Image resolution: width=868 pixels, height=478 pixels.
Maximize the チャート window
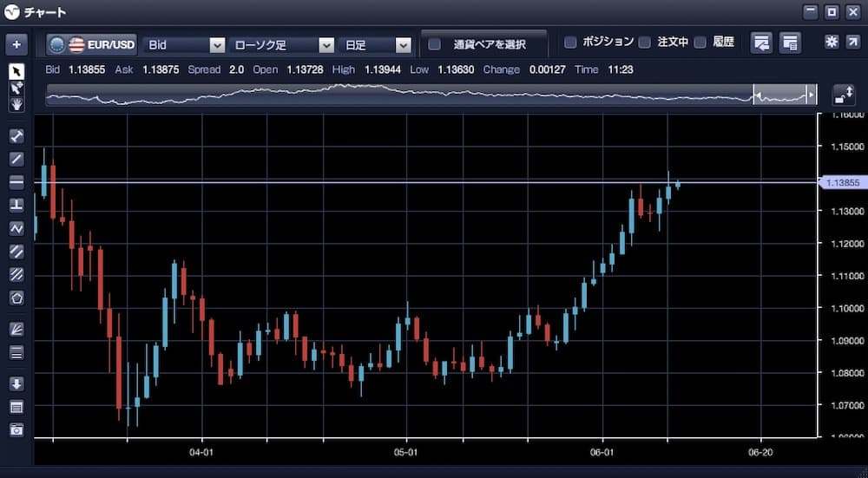[x=832, y=11]
